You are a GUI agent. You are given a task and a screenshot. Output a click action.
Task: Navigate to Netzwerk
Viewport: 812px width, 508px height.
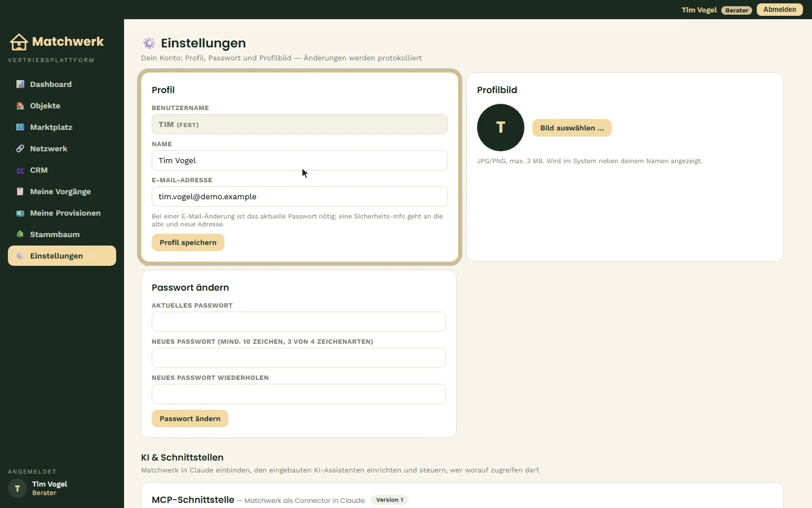tap(62, 148)
